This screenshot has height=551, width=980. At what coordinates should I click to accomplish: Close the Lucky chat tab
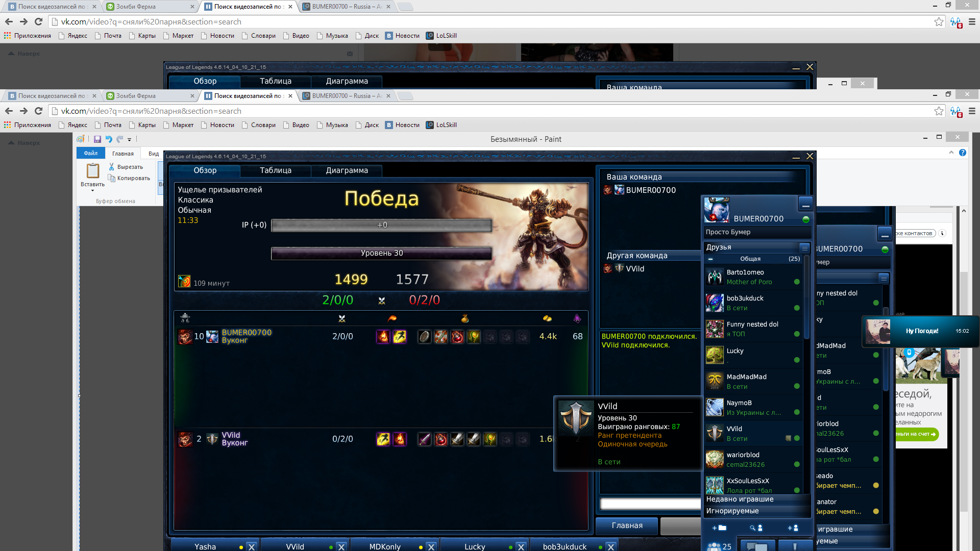[x=521, y=547]
